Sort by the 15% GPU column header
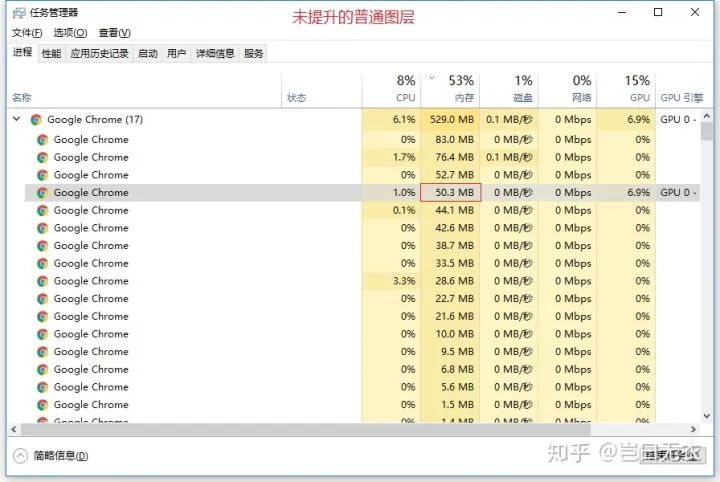The image size is (720, 482). tap(626, 90)
